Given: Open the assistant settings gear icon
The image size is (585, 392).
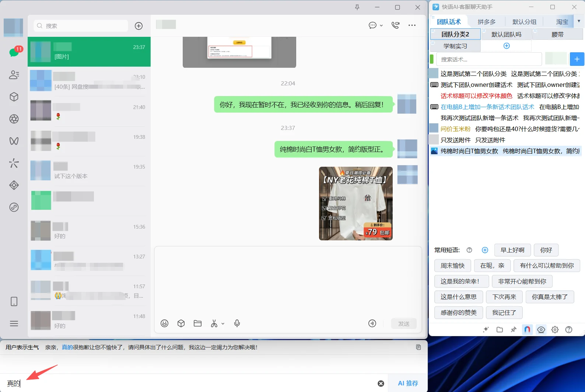Looking at the screenshot, I should tap(555, 329).
